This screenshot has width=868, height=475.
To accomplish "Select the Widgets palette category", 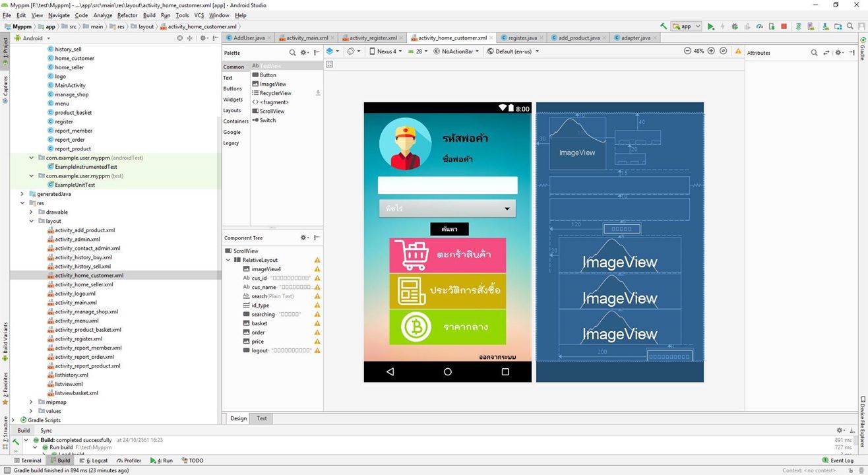I will point(233,100).
